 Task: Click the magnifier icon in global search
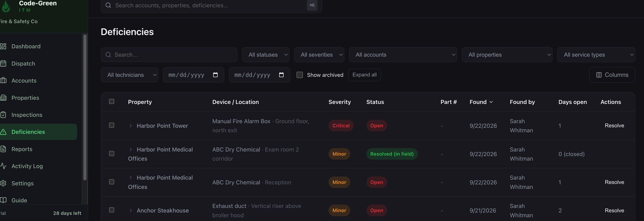pos(108,5)
